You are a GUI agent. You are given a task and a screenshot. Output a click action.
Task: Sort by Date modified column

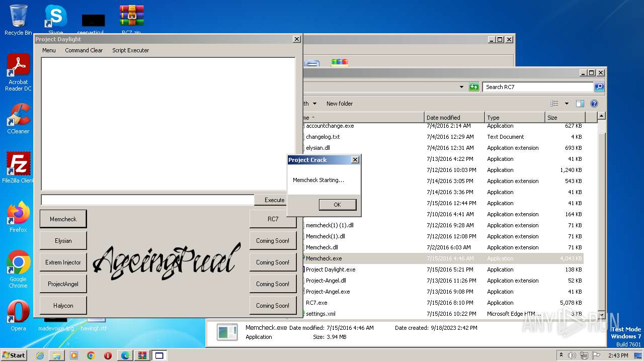tap(454, 118)
